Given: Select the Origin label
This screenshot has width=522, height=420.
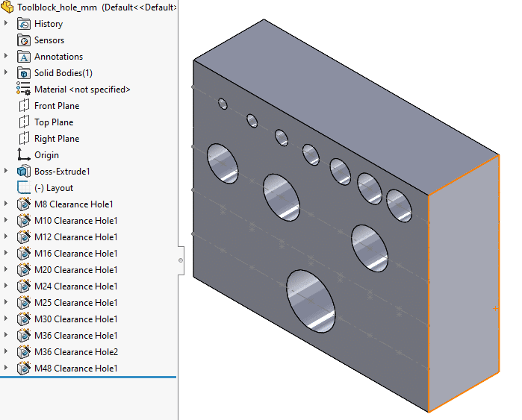Looking at the screenshot, I should click(46, 155).
